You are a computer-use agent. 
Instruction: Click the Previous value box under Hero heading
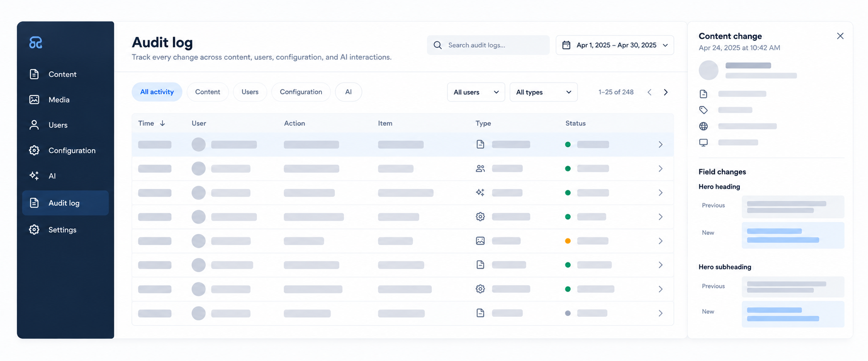point(793,207)
